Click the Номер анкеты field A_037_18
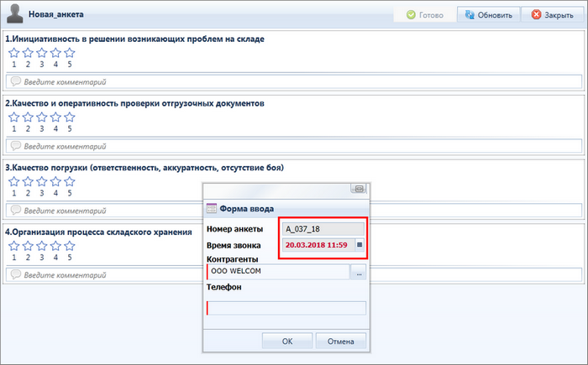The width and height of the screenshot is (588, 365). [323, 229]
